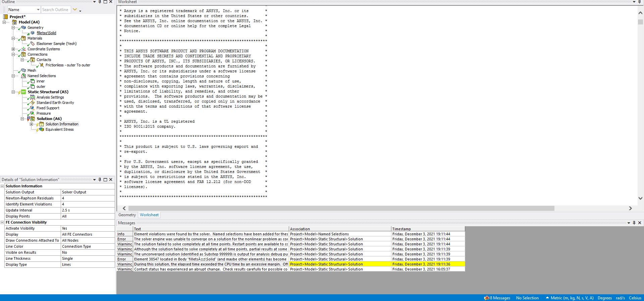Select the 'Solver Output' value cell in Details
Screen dimensions: 644x301
point(88,192)
